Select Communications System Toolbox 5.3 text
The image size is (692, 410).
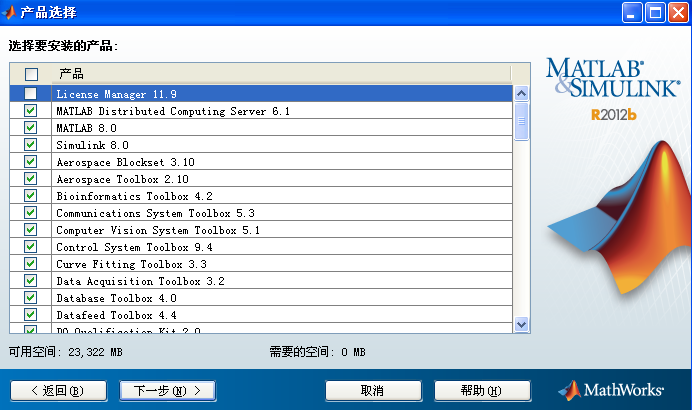coord(155,213)
